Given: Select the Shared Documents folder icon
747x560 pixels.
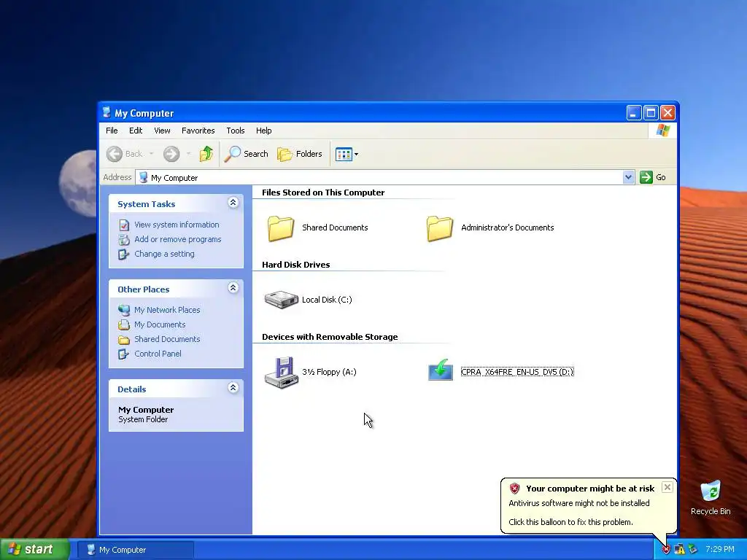Looking at the screenshot, I should [x=281, y=228].
